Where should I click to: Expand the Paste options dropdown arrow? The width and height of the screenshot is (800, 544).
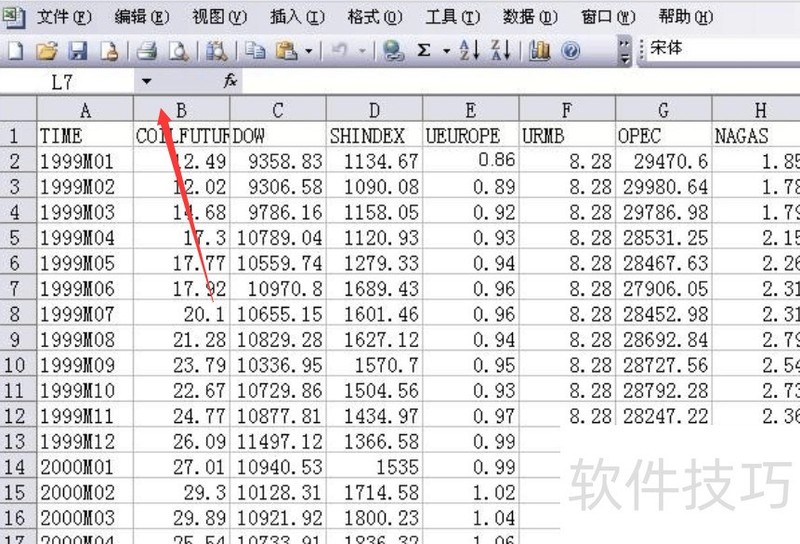click(x=308, y=51)
